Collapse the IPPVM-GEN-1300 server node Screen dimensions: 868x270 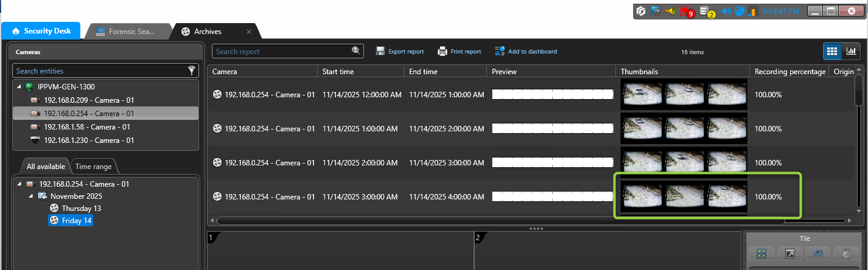tap(19, 87)
